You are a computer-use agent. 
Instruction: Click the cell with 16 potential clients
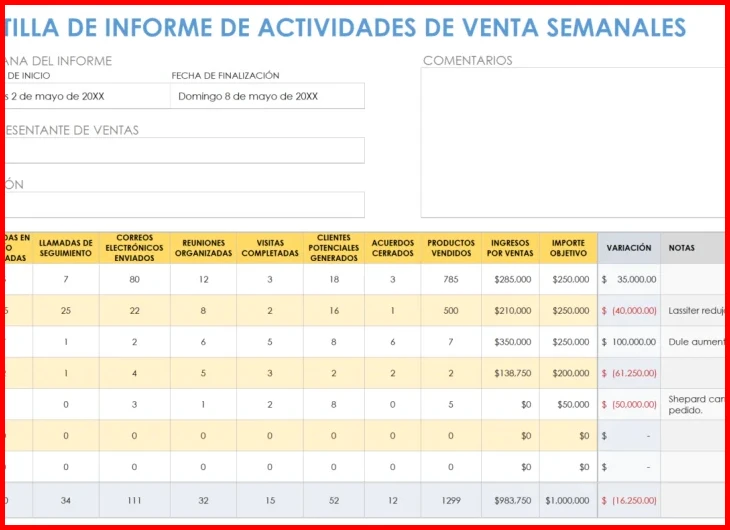pyautogui.click(x=334, y=311)
